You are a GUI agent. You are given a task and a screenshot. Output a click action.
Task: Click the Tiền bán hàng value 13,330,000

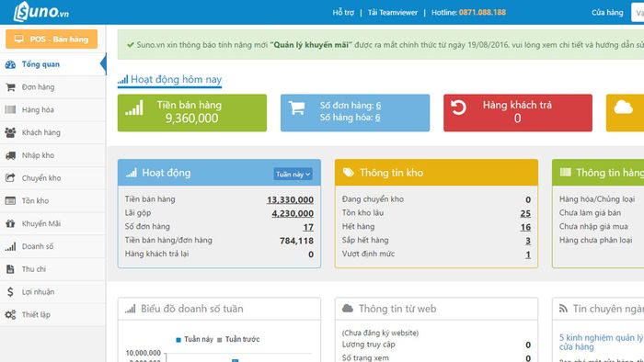click(290, 199)
